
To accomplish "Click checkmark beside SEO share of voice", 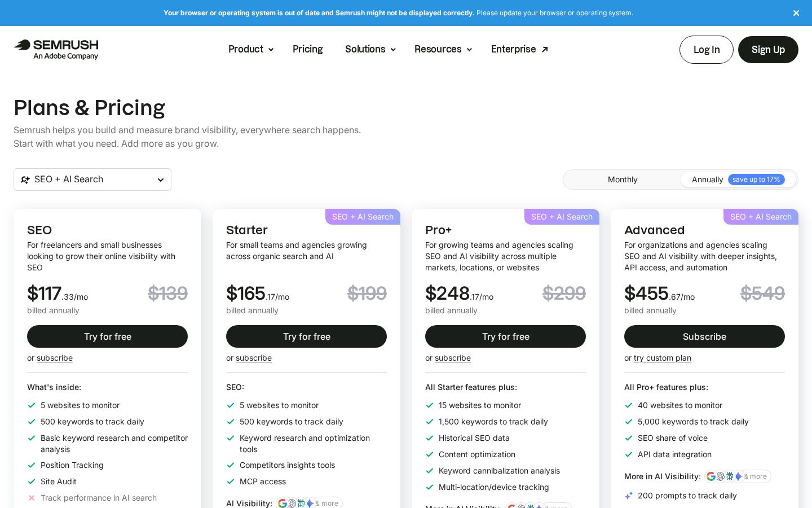I will pyautogui.click(x=629, y=438).
